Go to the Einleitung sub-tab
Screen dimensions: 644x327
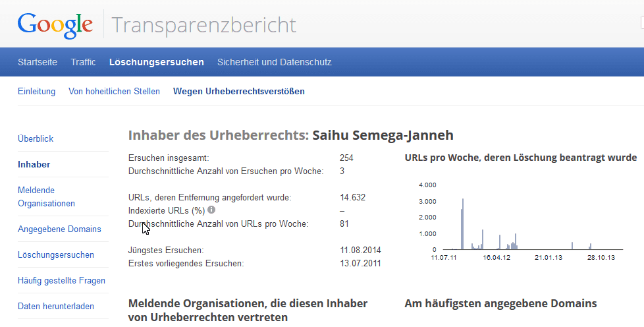coord(37,92)
